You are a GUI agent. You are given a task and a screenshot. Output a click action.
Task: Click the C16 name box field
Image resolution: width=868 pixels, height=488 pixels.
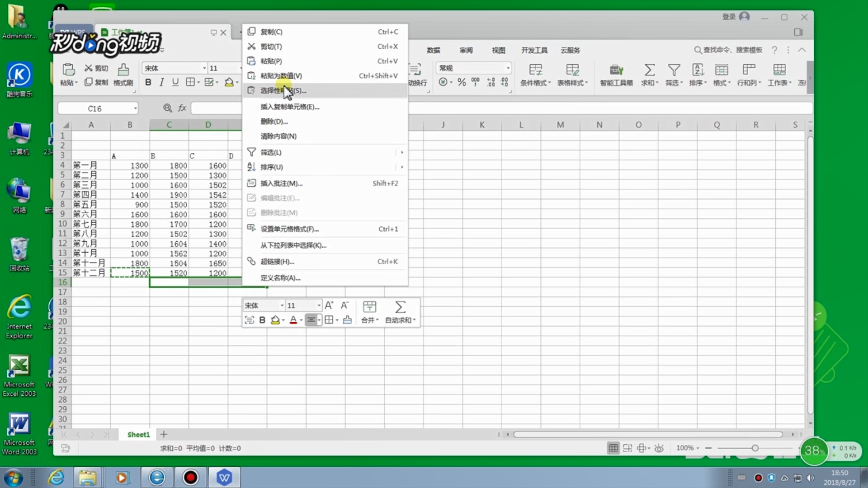(95, 108)
